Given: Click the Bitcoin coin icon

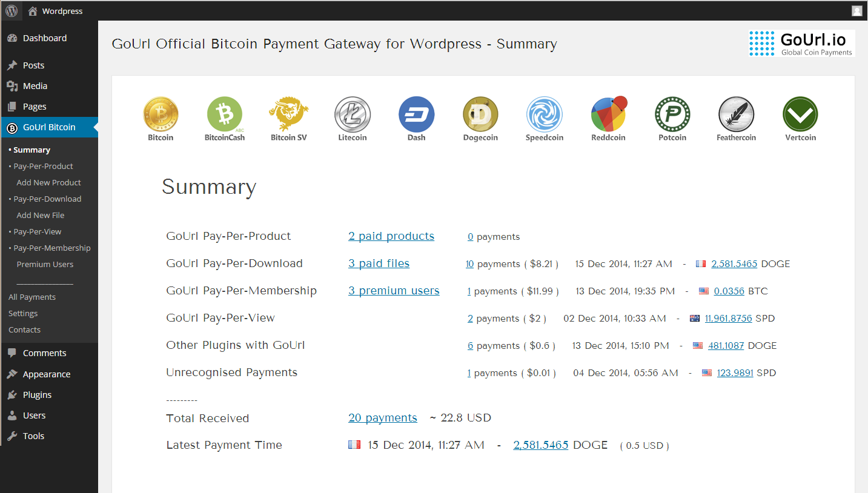Looking at the screenshot, I should pos(161,114).
